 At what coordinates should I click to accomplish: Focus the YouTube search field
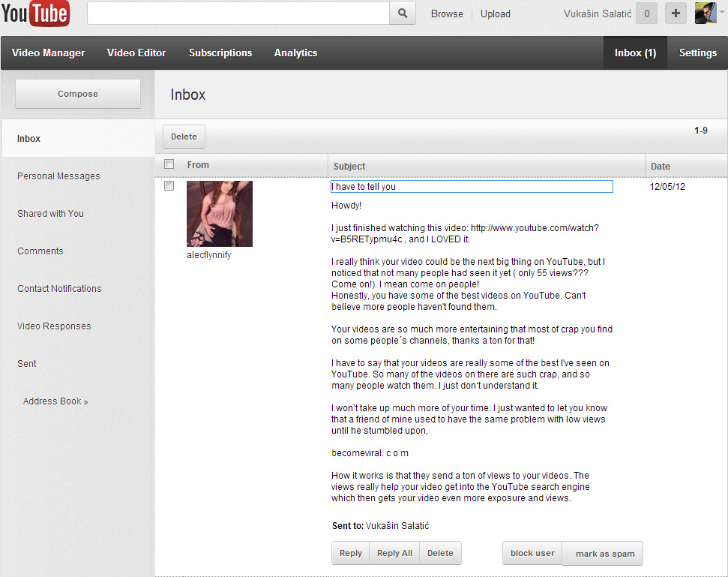(x=238, y=14)
